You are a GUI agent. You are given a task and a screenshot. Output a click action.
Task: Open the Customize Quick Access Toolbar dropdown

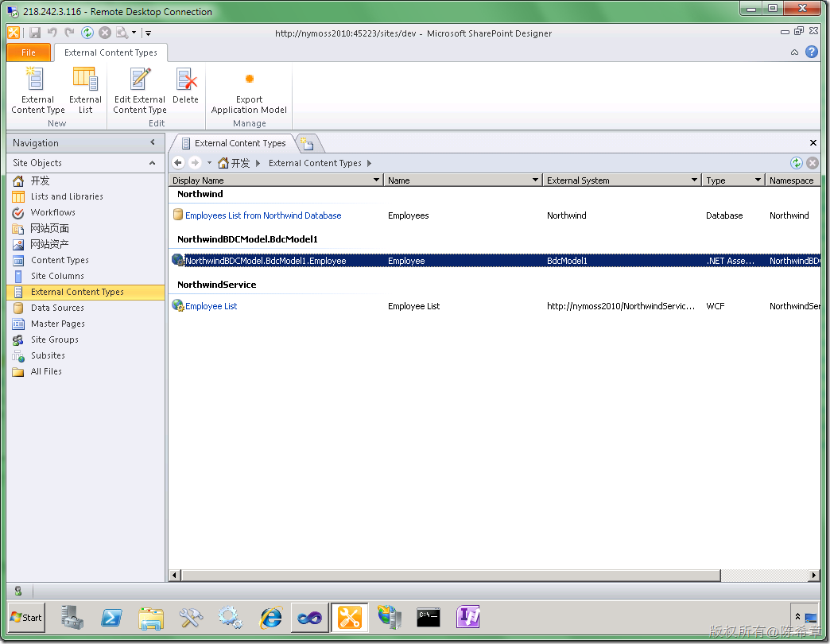pos(149,33)
